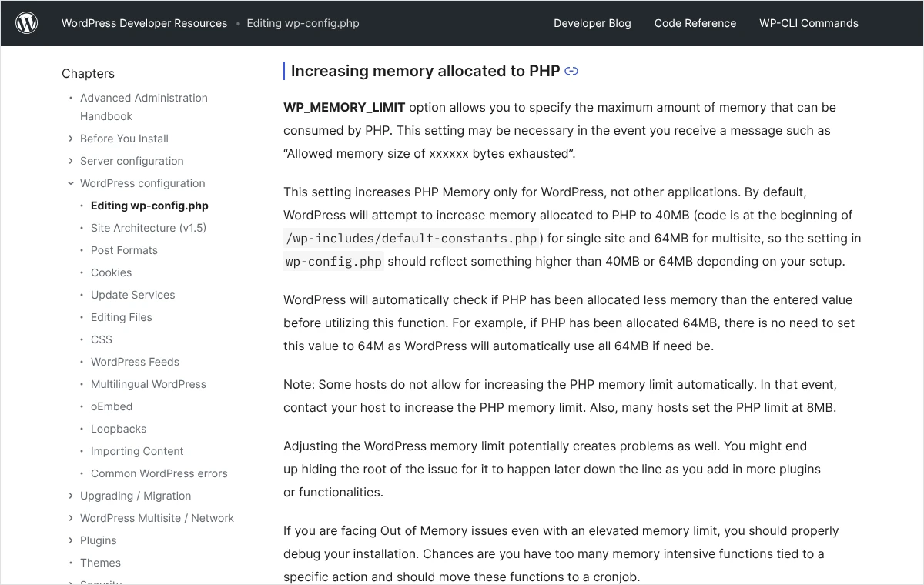
Task: Collapse the WordPress configuration chevron
Action: pyautogui.click(x=71, y=183)
